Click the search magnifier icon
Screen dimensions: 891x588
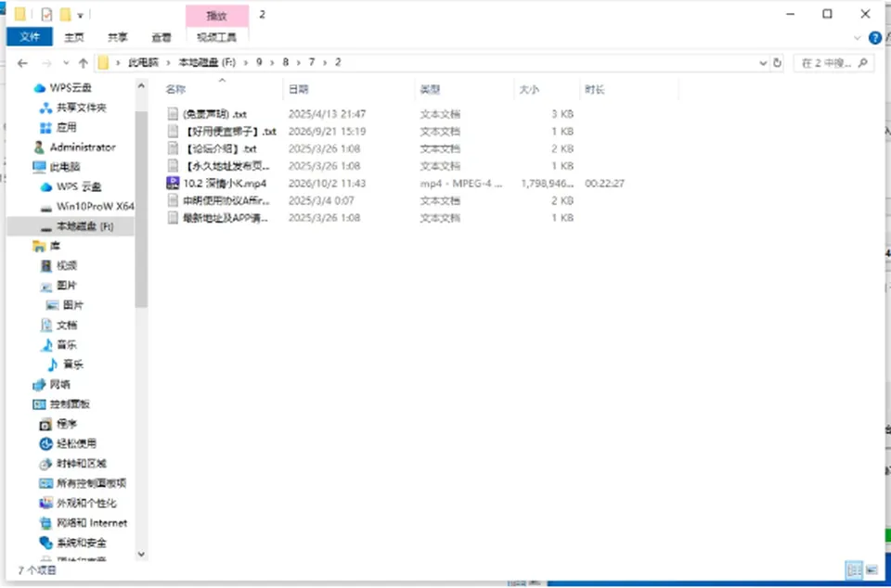863,62
